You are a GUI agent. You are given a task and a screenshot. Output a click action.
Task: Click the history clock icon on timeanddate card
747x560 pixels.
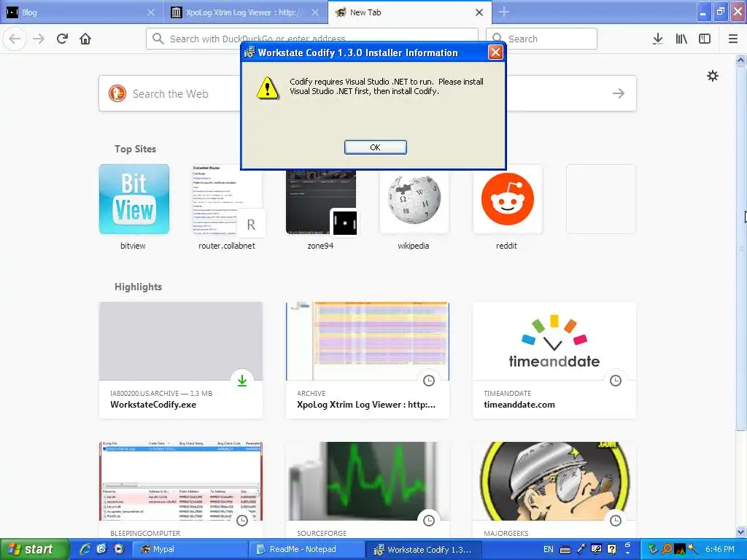pos(616,381)
